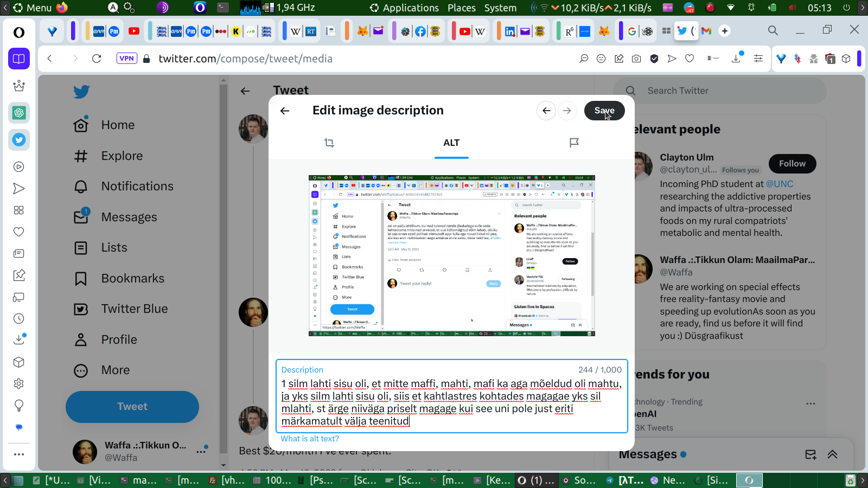Open History clock in Opera sidebar
The width and height of the screenshot is (868, 488).
19,319
